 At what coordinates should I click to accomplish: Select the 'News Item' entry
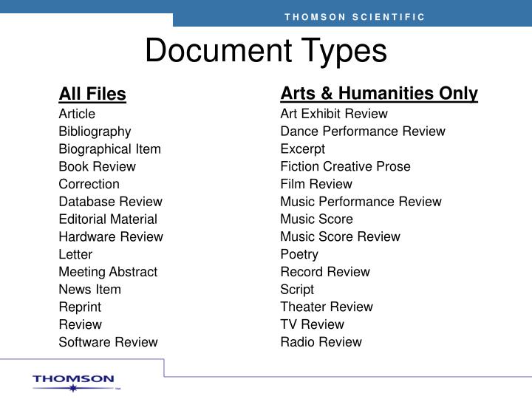click(x=90, y=290)
